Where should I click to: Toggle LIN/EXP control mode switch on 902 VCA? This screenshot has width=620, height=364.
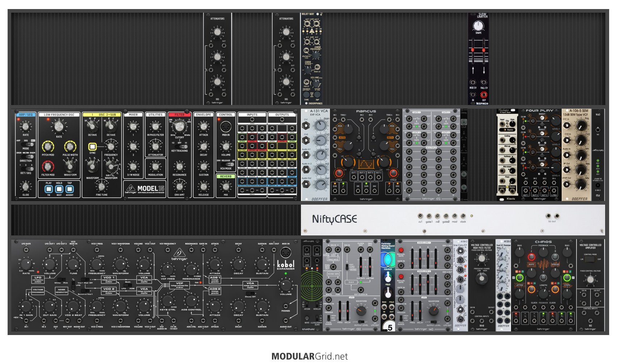tap(590, 259)
